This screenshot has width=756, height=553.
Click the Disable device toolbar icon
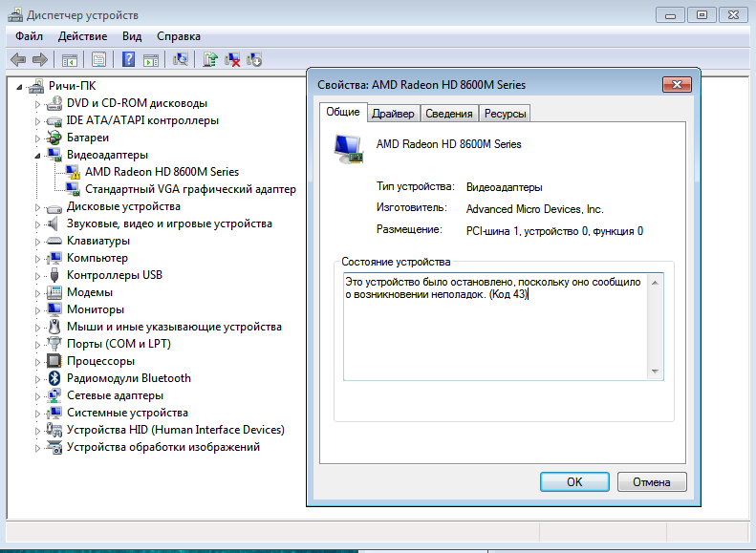(254, 60)
